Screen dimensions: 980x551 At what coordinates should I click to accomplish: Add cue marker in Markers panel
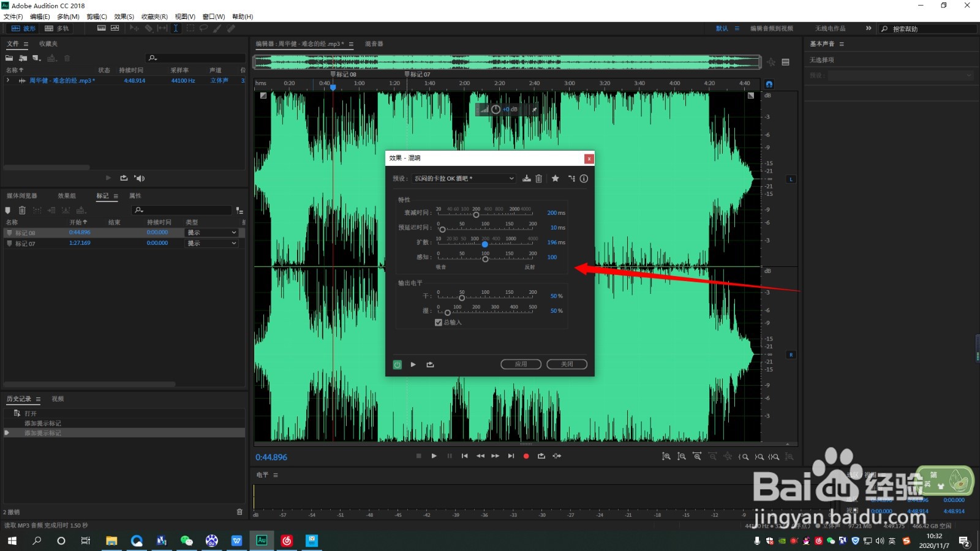(8, 211)
